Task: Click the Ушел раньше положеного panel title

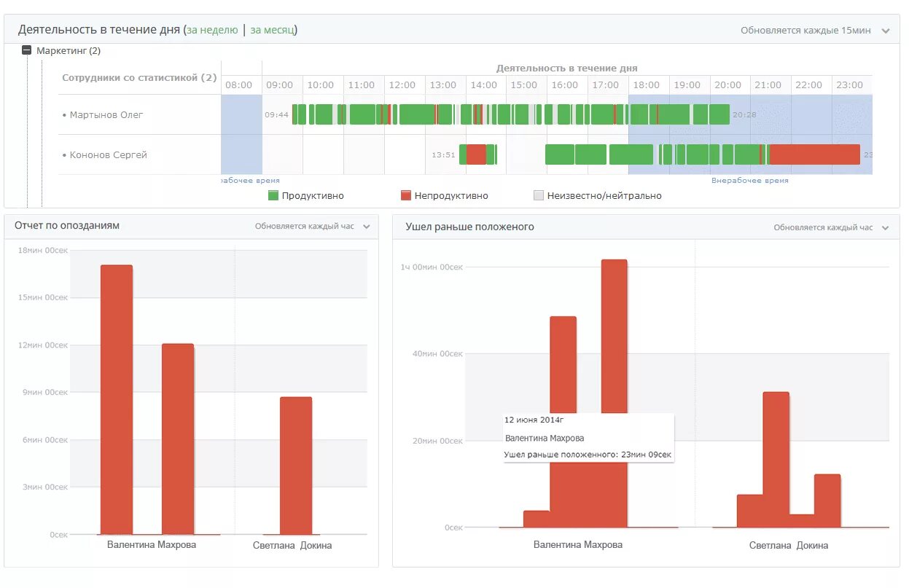Action: pos(470,227)
